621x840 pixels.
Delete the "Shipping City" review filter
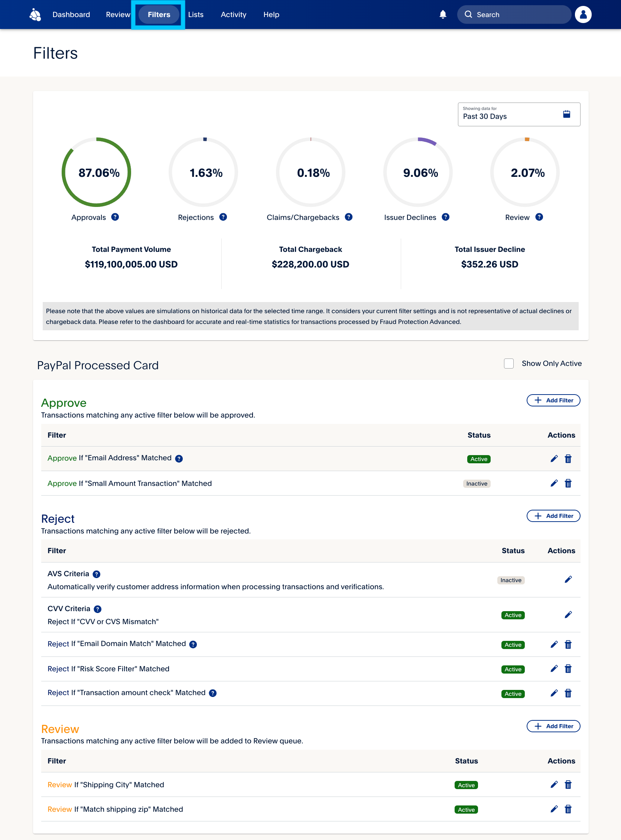(568, 784)
